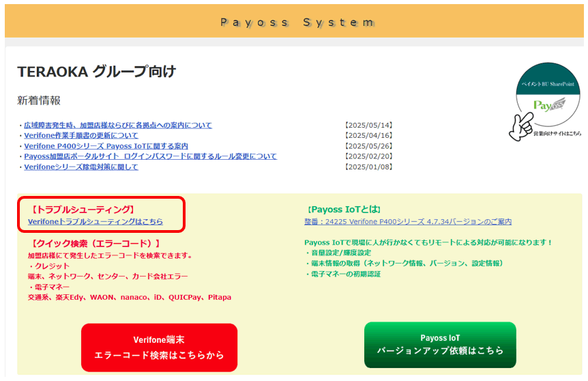This screenshot has height=381, width=588.
Task: Click the 【2025/05/26】 date text
Action: click(368, 146)
